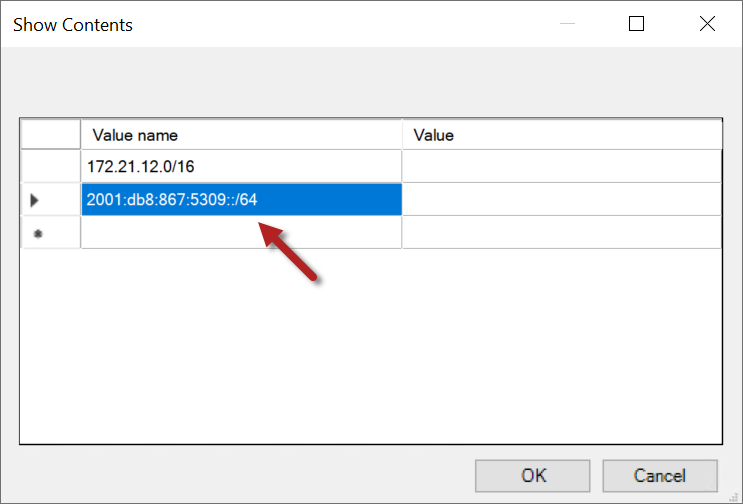
Task: Click the empty Value cell in new row
Action: pyautogui.click(x=561, y=232)
